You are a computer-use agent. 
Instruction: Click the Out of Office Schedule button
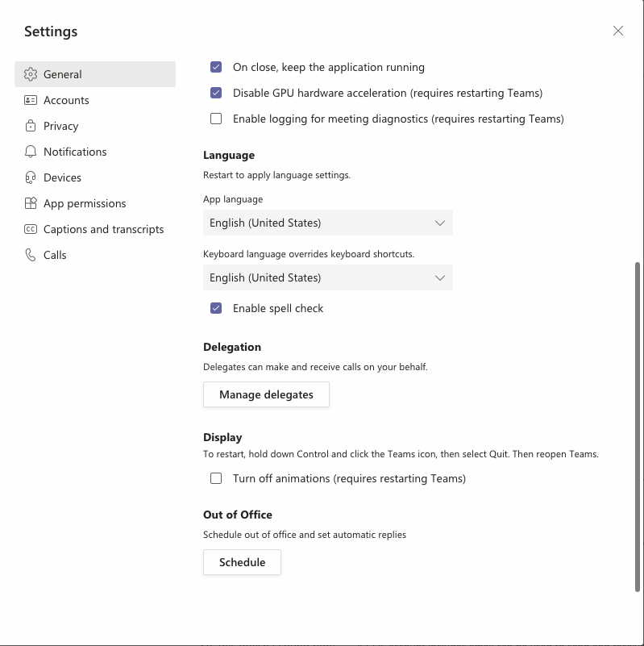click(x=242, y=562)
